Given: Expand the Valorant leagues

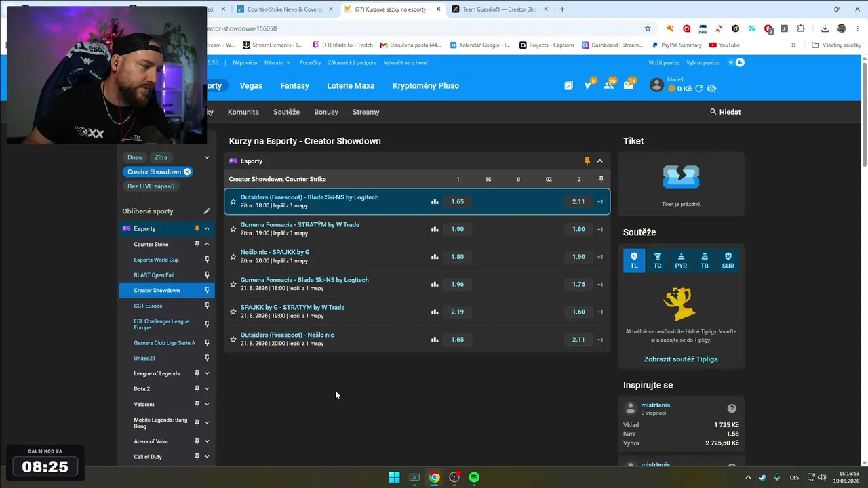Looking at the screenshot, I should (207, 404).
